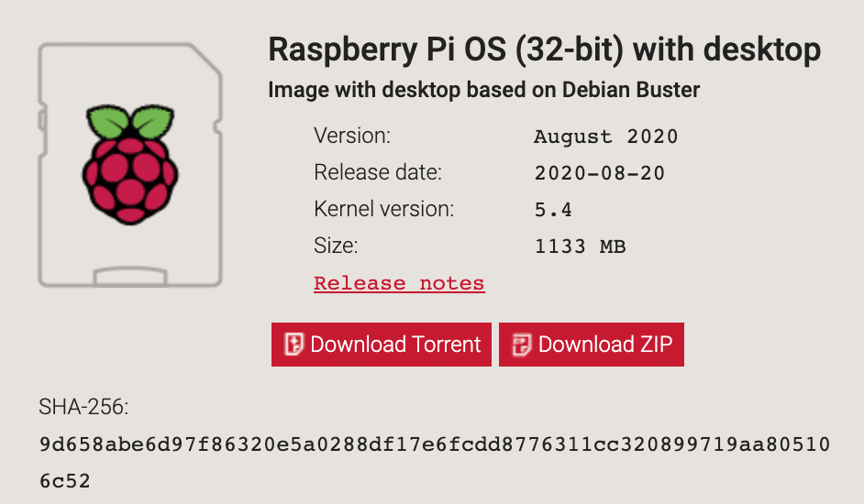Click the SD card bottom notch
864x504 pixels.
(130, 277)
